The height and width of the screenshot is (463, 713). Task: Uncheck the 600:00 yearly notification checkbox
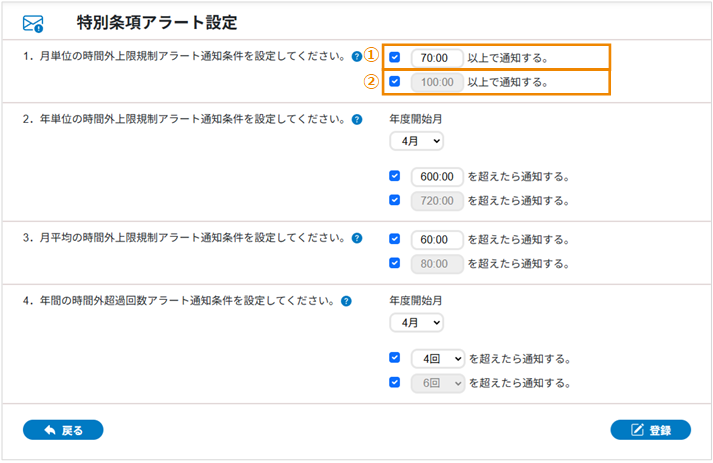click(x=395, y=176)
